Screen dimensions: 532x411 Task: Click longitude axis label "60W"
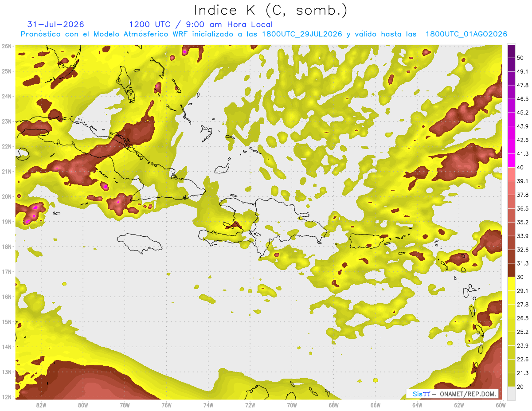pyautogui.click(x=501, y=405)
